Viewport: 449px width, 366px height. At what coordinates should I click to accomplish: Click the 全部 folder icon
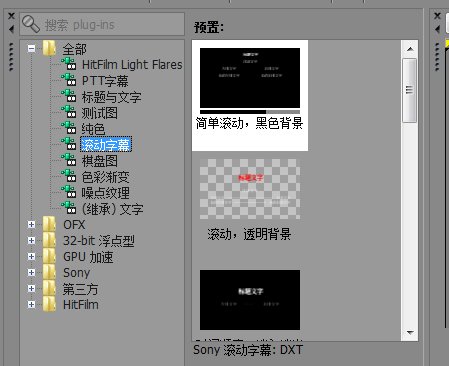(49, 48)
